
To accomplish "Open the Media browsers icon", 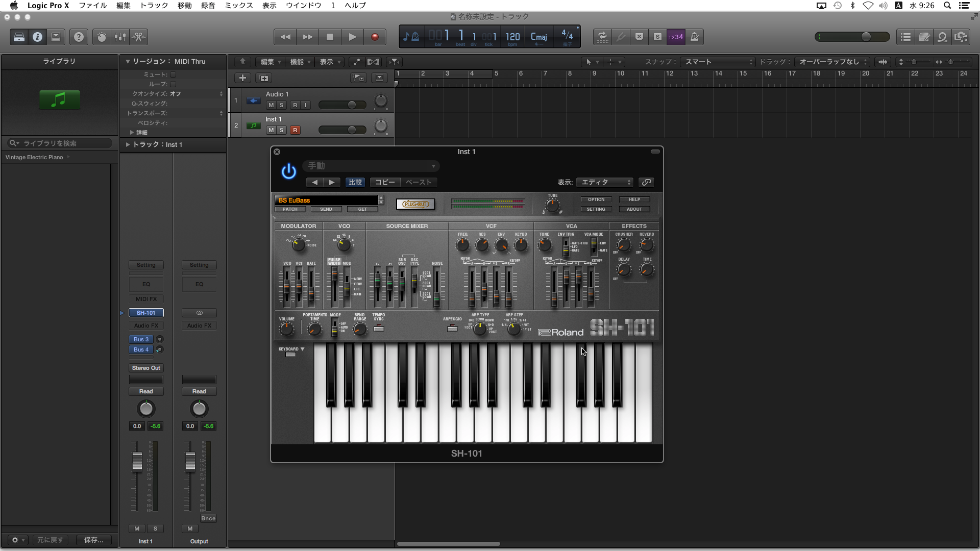I will 961,37.
